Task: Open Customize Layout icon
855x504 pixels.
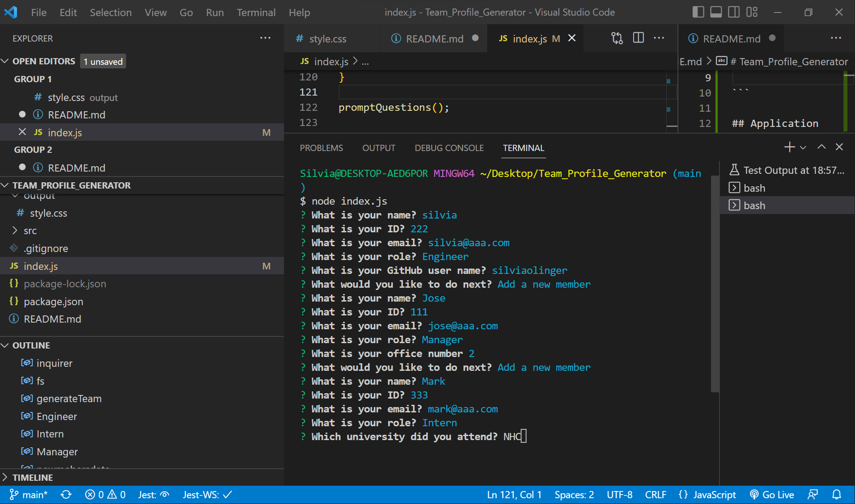Action: [752, 12]
